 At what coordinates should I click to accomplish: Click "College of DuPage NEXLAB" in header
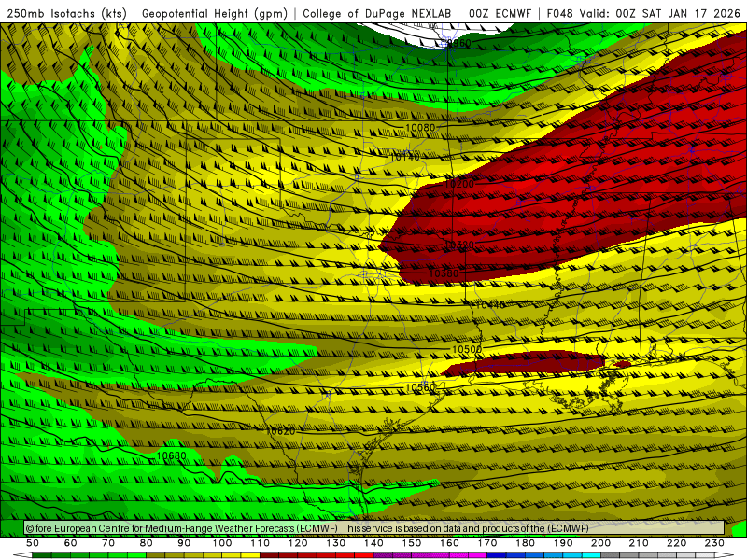pyautogui.click(x=377, y=13)
